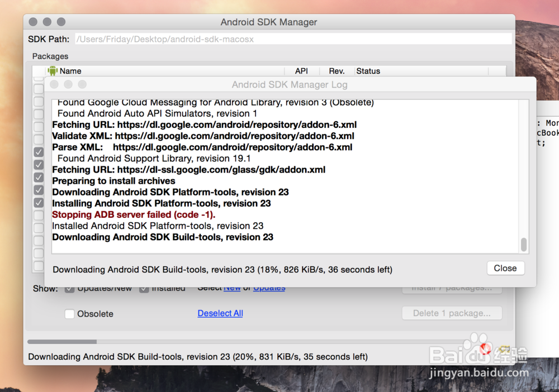This screenshot has height=392, width=559.
Task: Select 'Installing Android SDK Platform-tools, revision 23' line
Action: (162, 203)
